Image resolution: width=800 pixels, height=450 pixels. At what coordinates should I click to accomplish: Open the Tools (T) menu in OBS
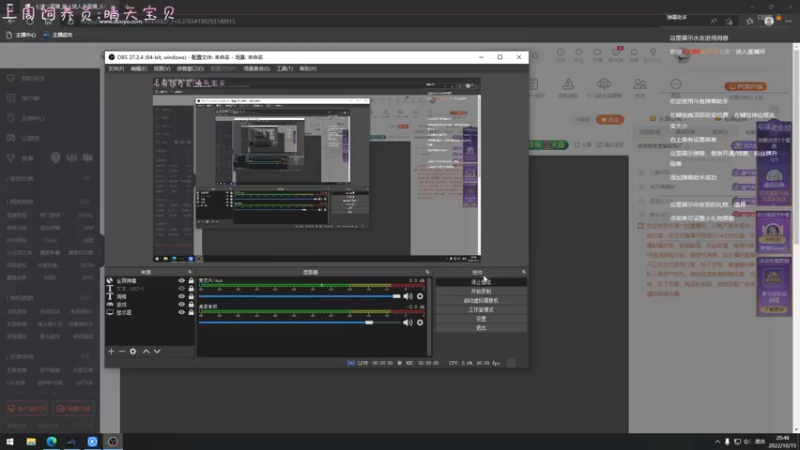click(284, 68)
